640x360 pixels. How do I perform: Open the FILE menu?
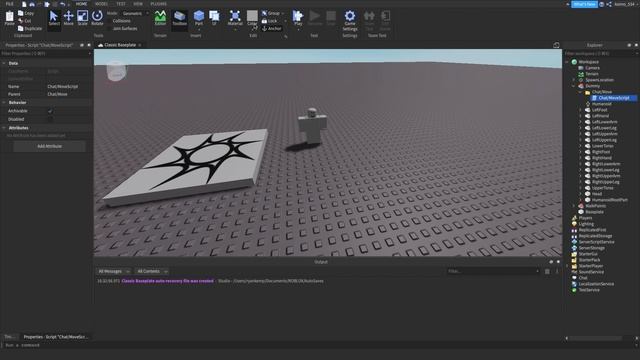(9, 4)
